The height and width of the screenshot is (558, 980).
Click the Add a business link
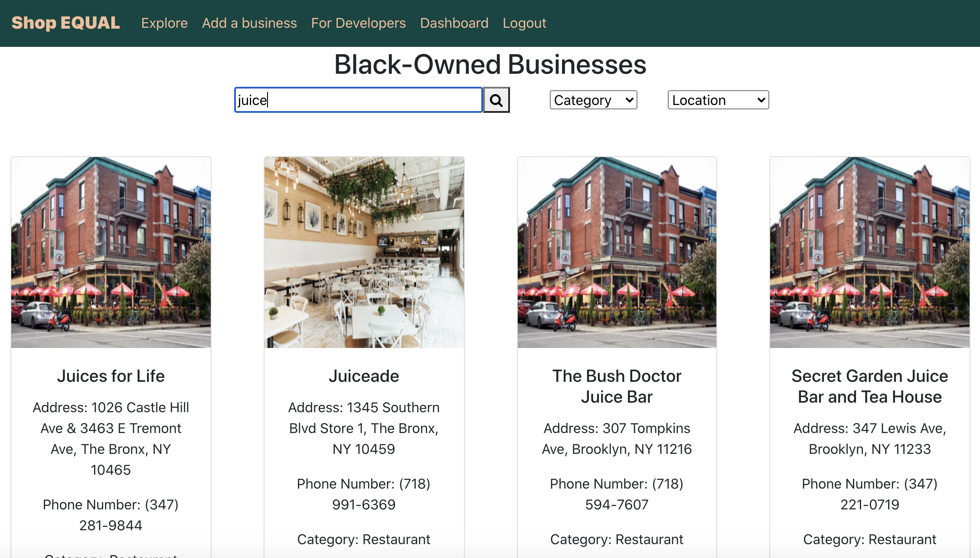coord(249,23)
